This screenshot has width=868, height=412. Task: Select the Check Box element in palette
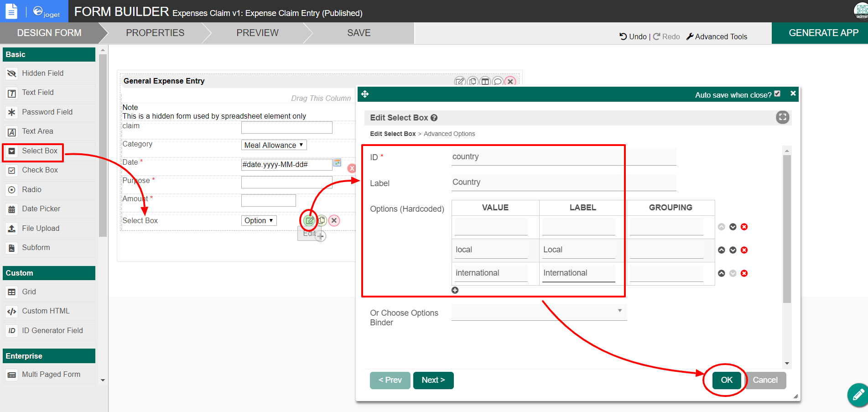[x=40, y=170]
